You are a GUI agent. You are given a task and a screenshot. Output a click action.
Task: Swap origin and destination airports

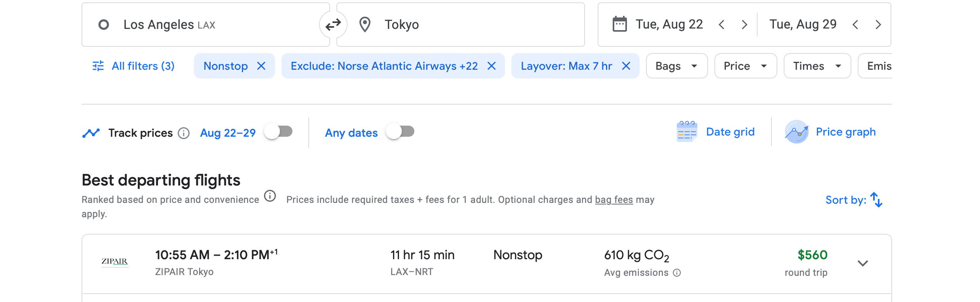333,25
